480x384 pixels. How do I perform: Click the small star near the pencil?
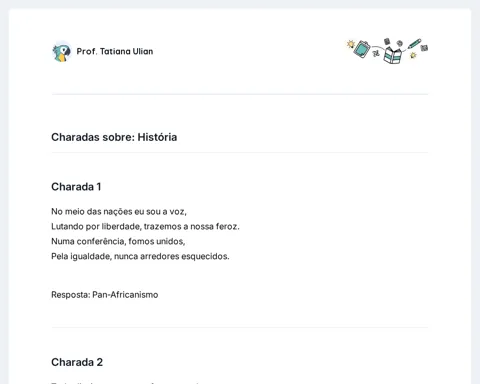click(413, 55)
